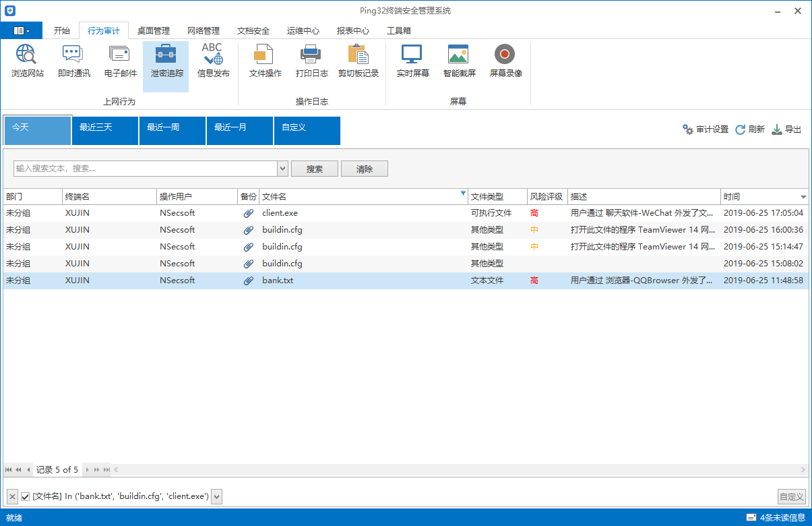Switch to 网络管理 ribbon tab
Screen dimensions: 812x526
[204, 31]
